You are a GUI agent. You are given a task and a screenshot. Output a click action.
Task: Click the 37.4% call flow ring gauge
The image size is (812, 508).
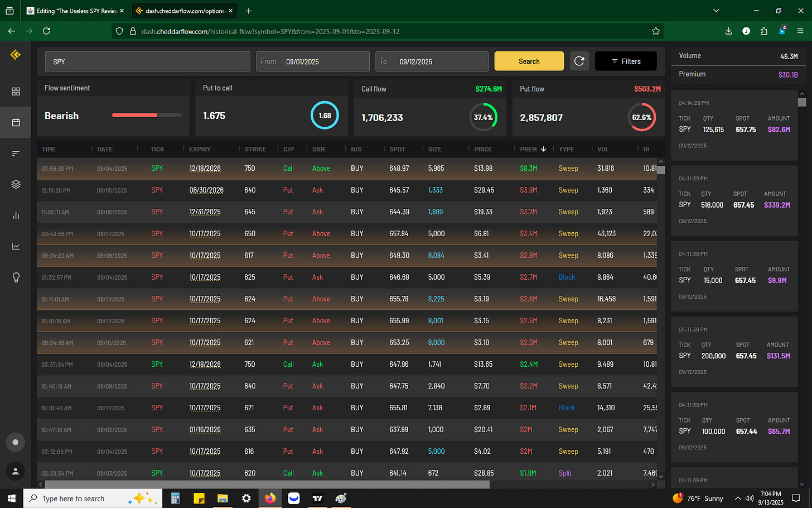point(483,117)
